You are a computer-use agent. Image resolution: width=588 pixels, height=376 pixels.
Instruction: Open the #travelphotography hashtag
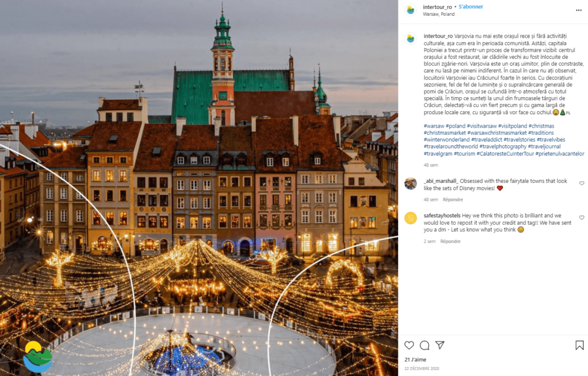(503, 147)
